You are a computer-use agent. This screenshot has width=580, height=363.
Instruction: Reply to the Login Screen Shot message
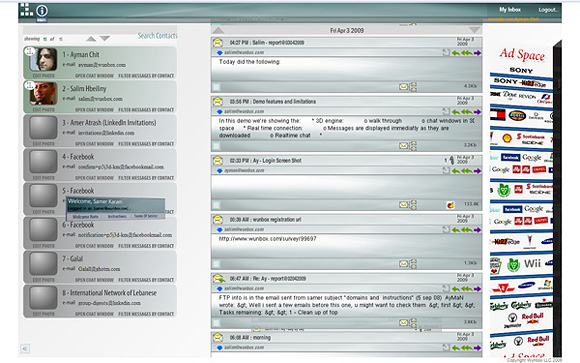coord(456,171)
